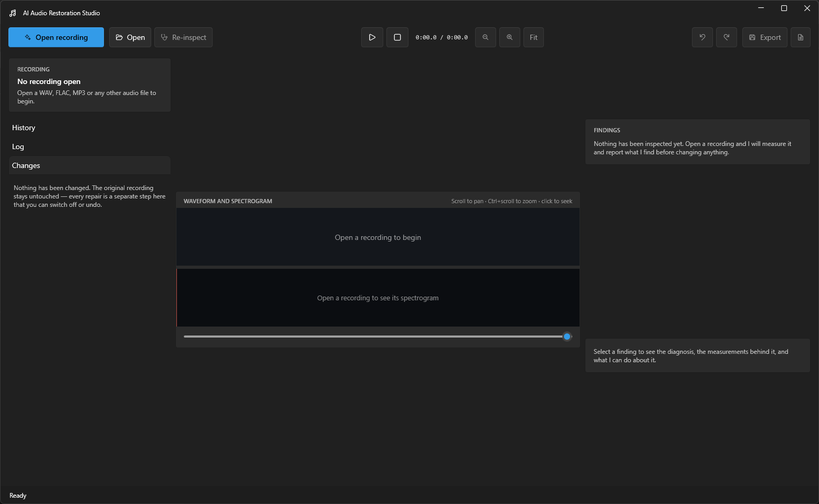Click the FINDINGS panel header
This screenshot has height=504, width=819.
coord(607,130)
